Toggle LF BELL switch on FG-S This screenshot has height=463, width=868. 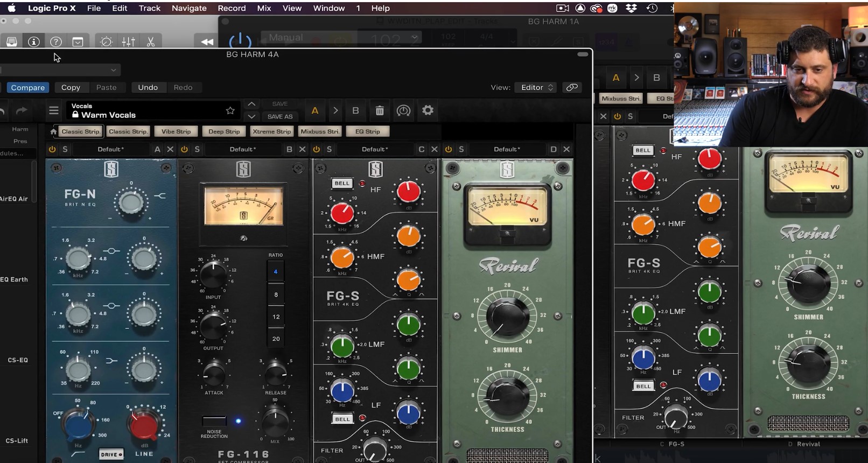coord(342,419)
